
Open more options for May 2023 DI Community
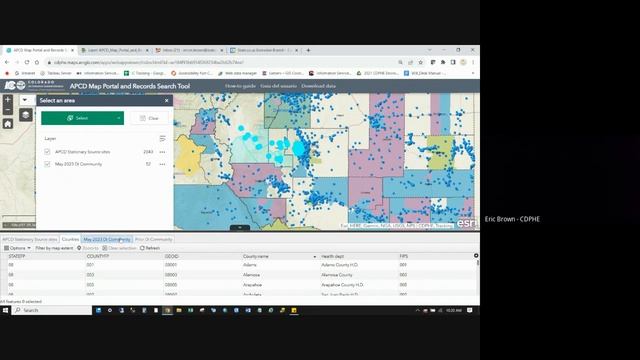(x=162, y=164)
